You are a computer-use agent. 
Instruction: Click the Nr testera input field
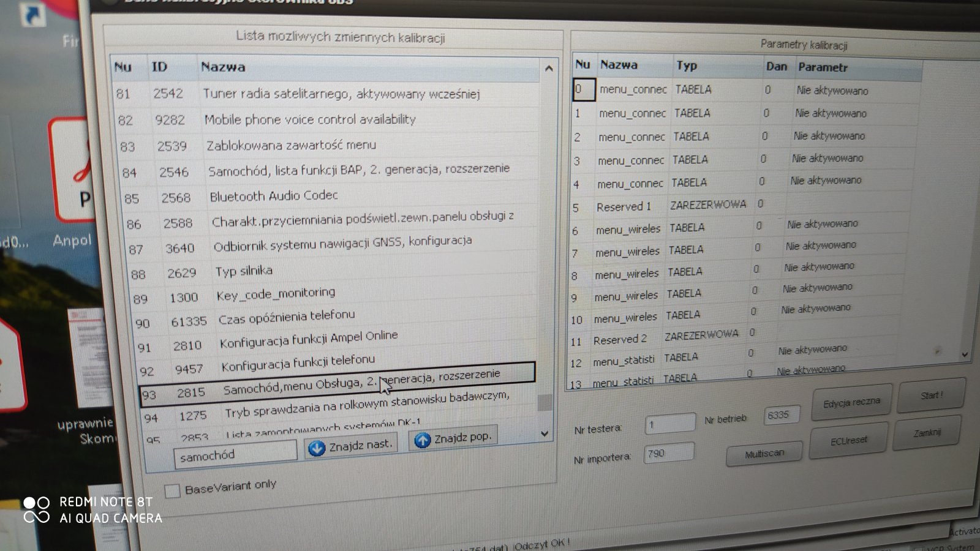click(x=670, y=424)
